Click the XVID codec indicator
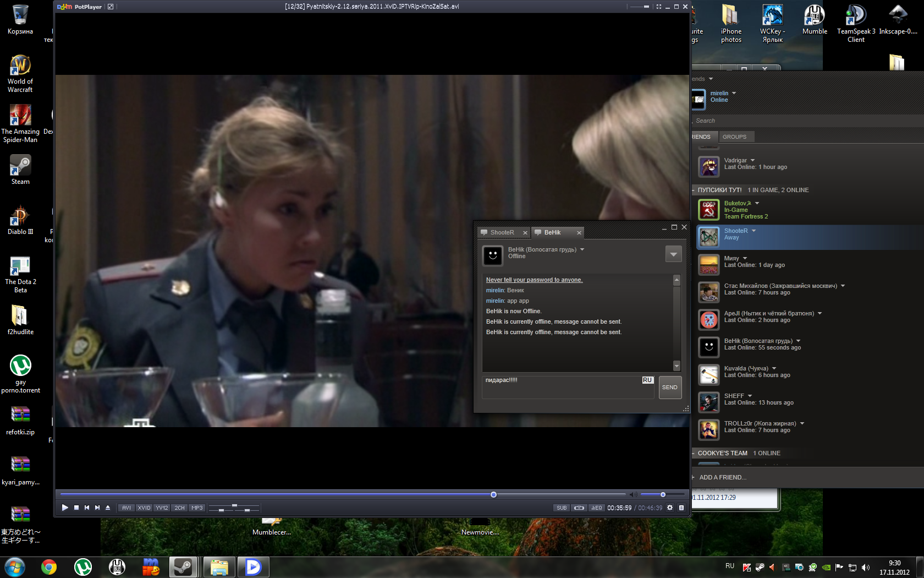 point(144,508)
